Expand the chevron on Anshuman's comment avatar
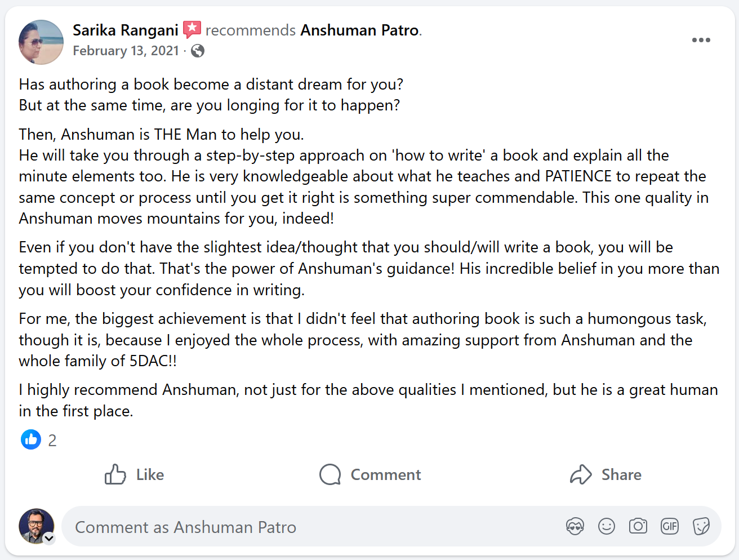Screen dimensions: 739x560 click(x=49, y=539)
